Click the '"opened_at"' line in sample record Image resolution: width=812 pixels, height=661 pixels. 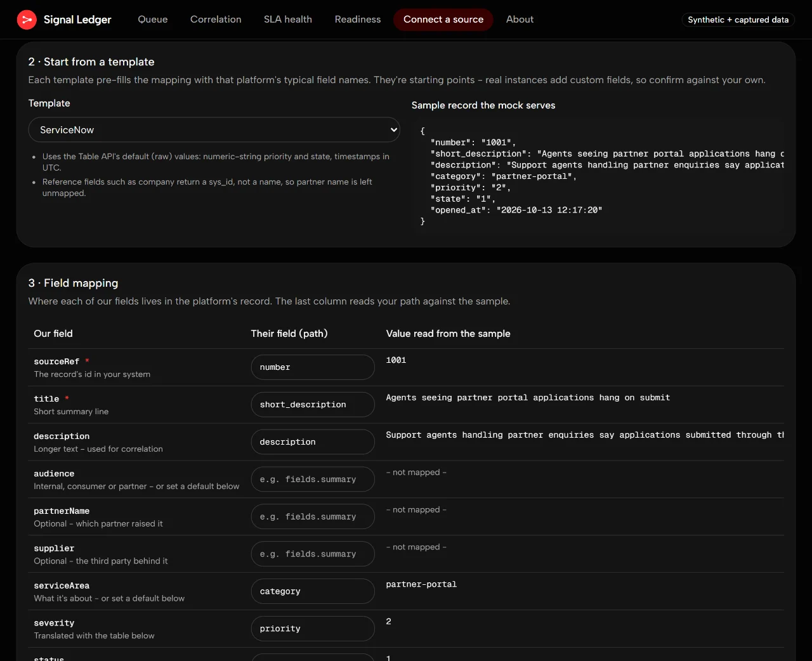[x=516, y=210]
